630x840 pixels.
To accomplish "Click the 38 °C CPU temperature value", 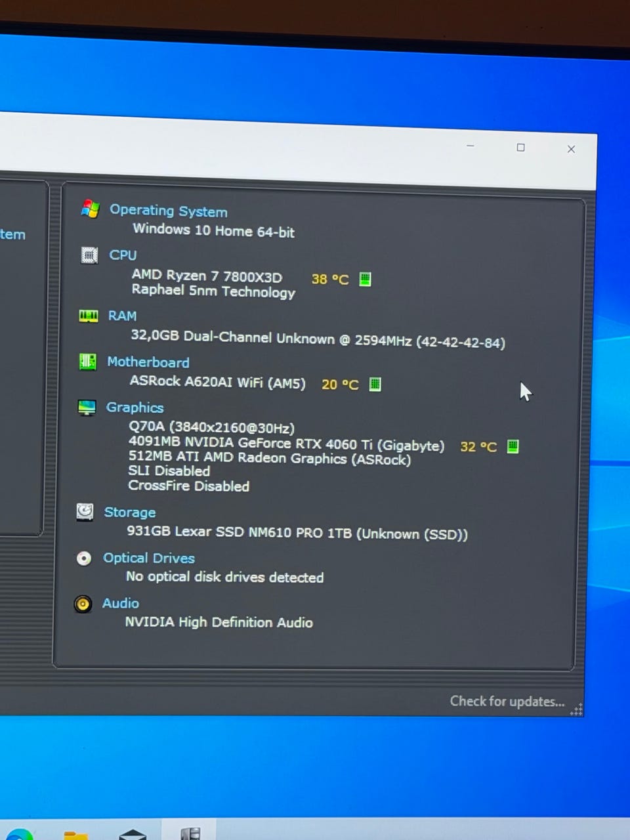I will [x=330, y=279].
